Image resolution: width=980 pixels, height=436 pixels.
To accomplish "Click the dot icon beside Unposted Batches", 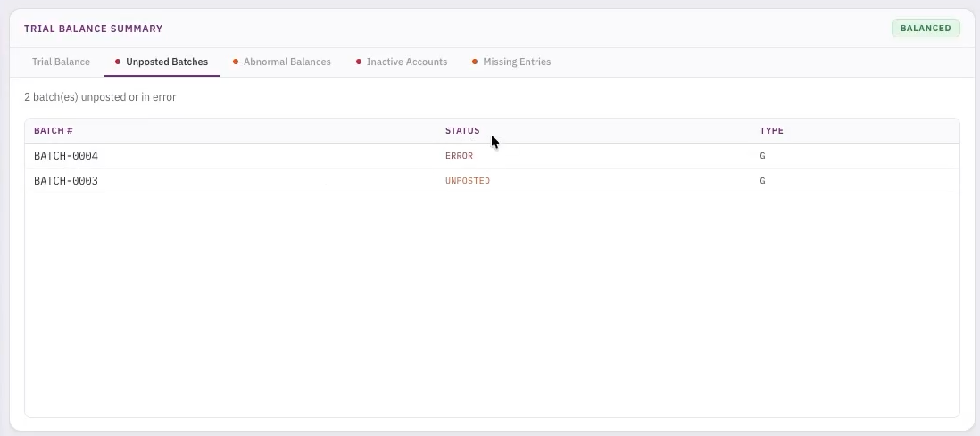I will coord(118,62).
